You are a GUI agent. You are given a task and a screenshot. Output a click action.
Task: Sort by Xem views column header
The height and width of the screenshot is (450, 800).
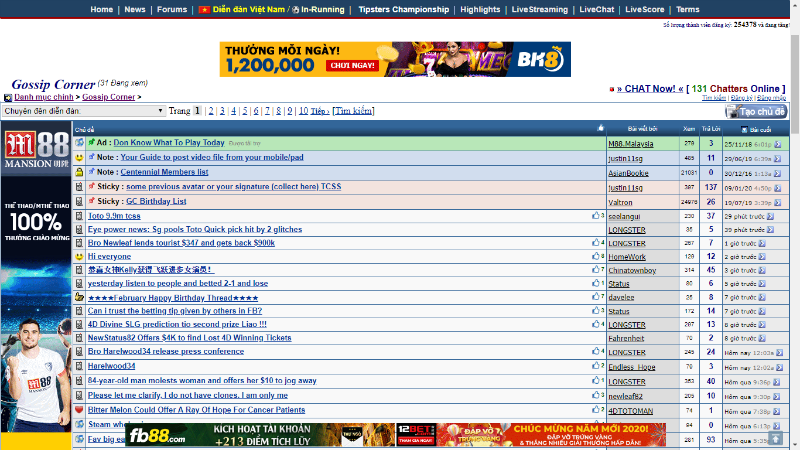pyautogui.click(x=689, y=129)
